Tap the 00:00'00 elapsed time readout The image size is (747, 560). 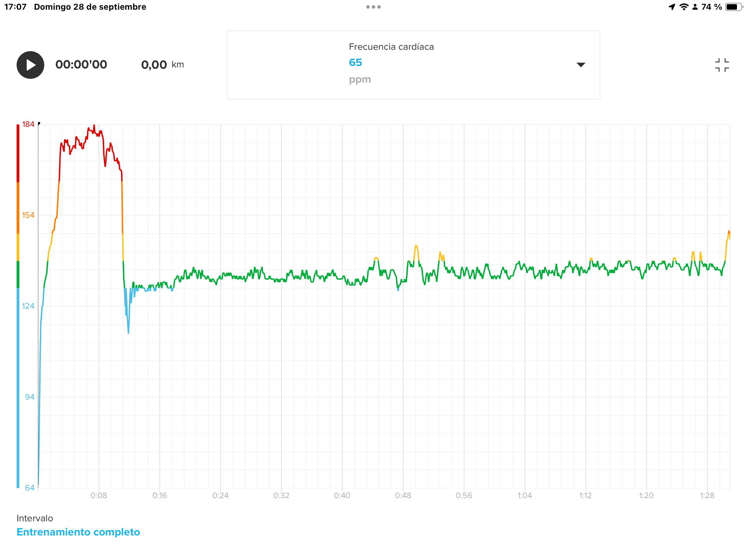[x=81, y=65]
